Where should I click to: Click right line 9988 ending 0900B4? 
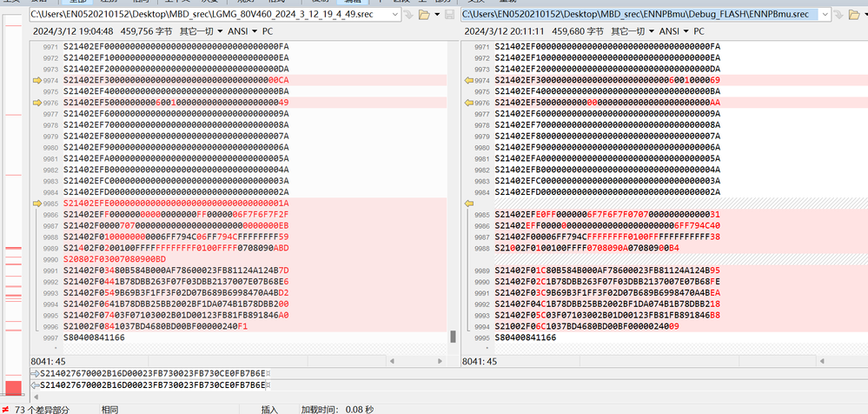[x=587, y=248]
